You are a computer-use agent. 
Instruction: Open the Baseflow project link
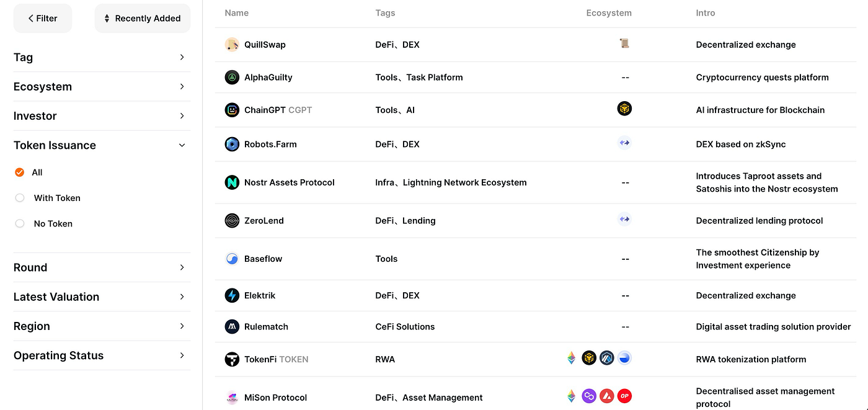263,259
